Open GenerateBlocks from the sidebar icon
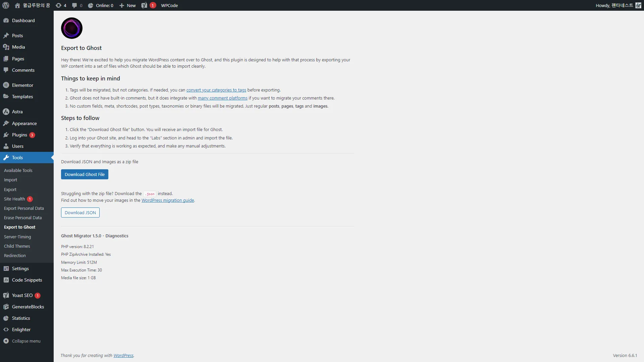The image size is (644, 362). [x=6, y=306]
